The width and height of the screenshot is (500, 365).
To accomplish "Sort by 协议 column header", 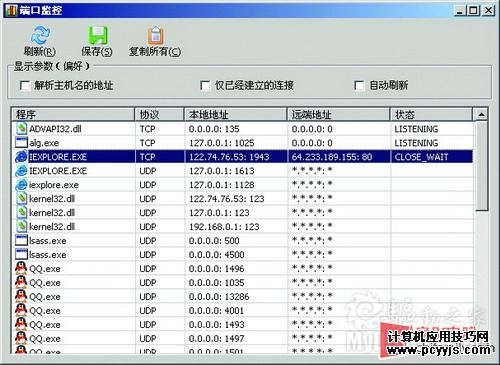I will click(x=159, y=114).
